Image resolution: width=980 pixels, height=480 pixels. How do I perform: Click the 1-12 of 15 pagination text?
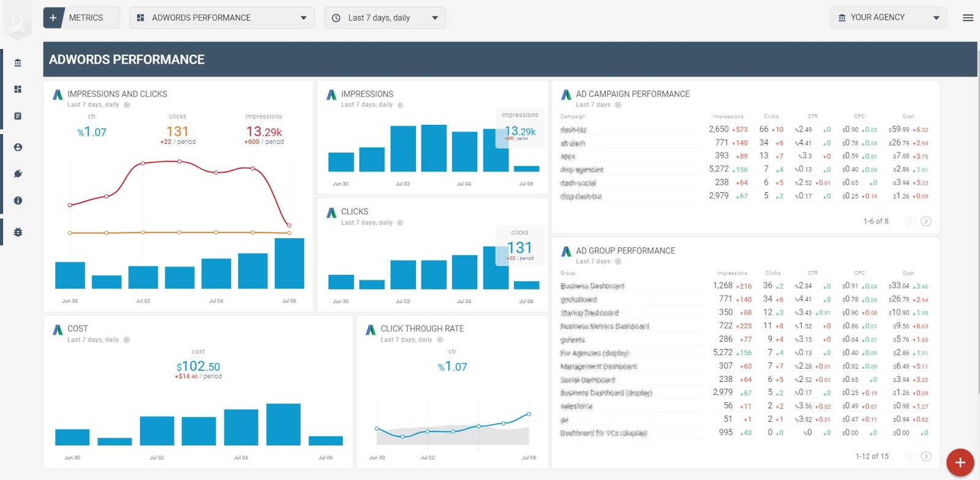(872, 456)
